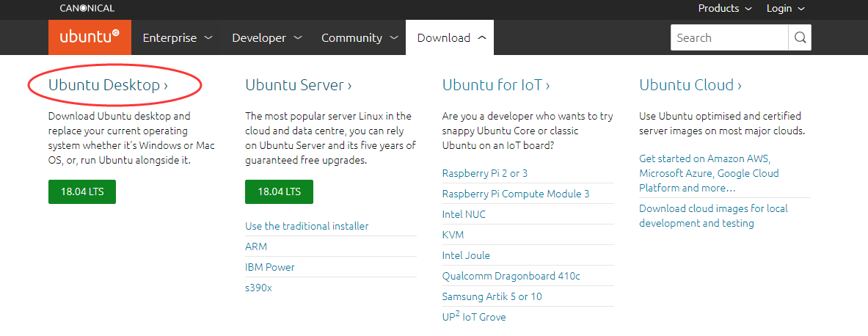This screenshot has height=336, width=868.
Task: Click the Ubuntu logo
Action: (x=90, y=37)
